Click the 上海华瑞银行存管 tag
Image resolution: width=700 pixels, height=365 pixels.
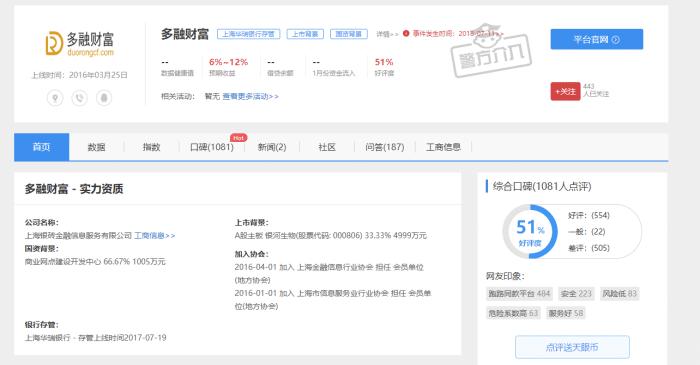point(249,34)
